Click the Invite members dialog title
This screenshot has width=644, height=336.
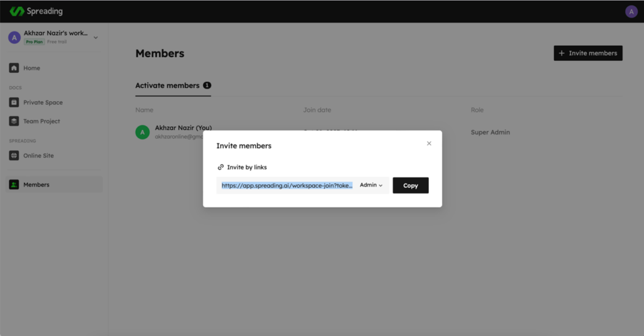(x=243, y=146)
